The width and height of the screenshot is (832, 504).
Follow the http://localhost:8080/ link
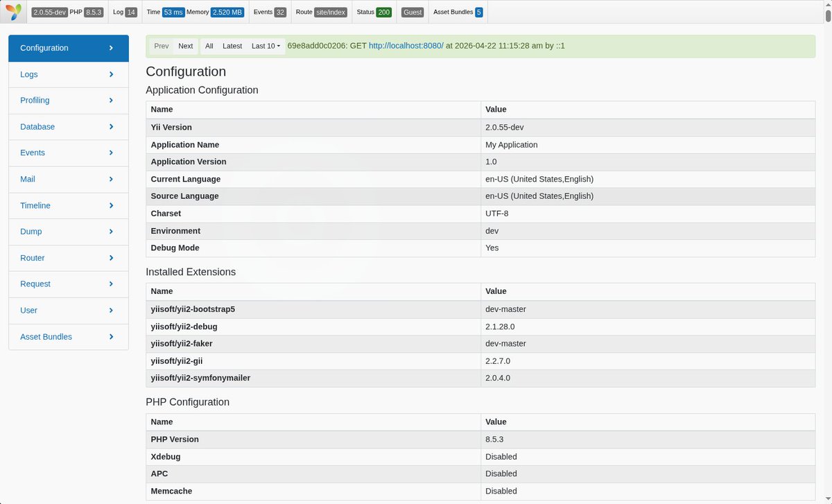(406, 46)
